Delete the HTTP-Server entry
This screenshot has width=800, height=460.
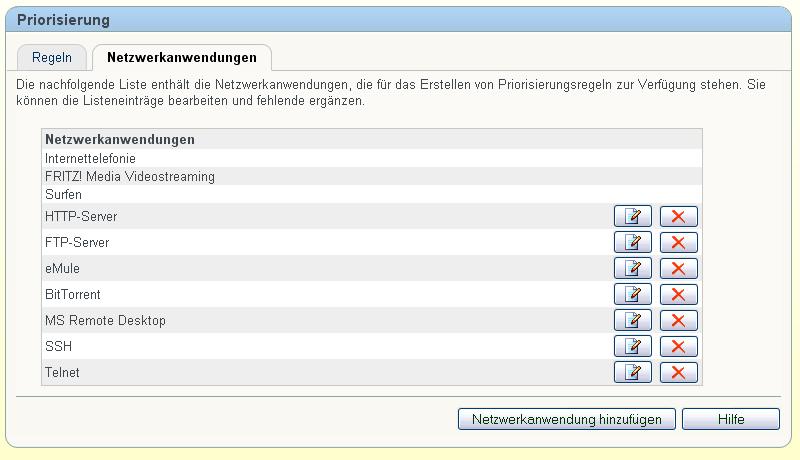[x=678, y=216]
